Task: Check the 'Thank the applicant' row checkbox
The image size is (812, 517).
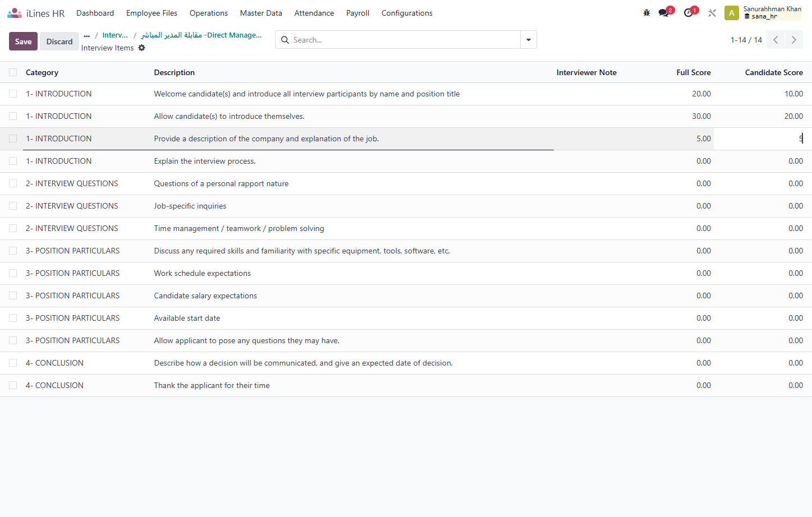Action: coord(13,385)
